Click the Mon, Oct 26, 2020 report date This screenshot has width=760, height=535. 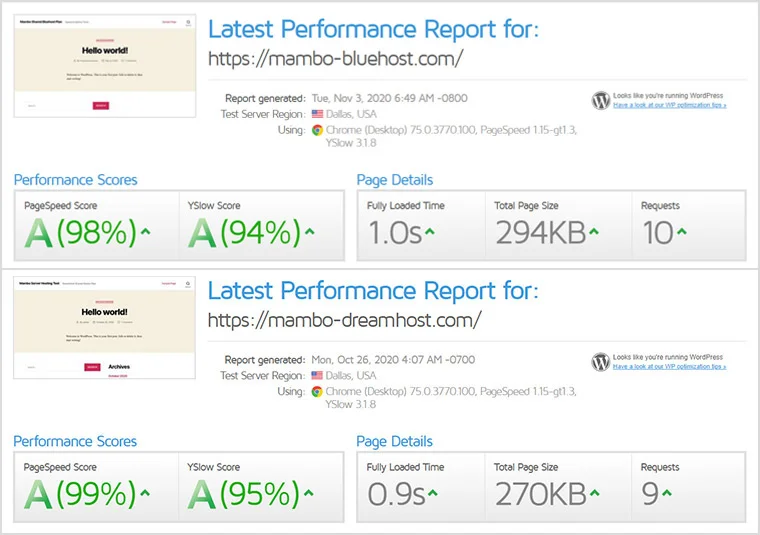(x=393, y=360)
